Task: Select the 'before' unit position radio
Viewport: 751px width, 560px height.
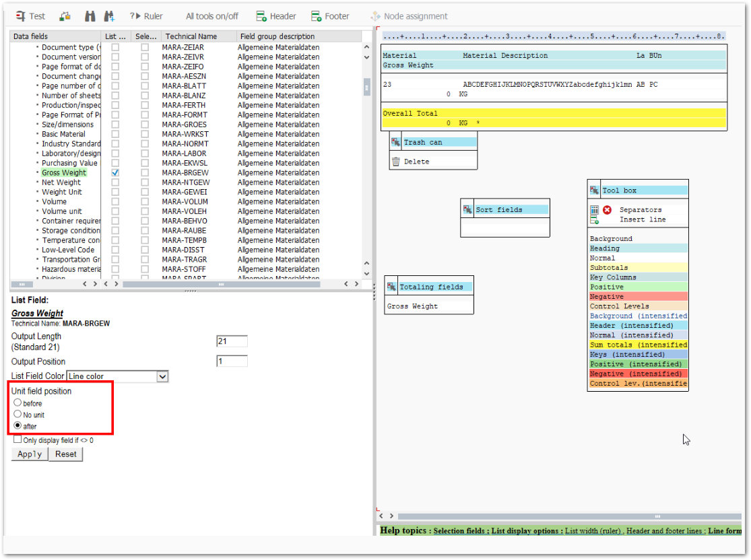Action: [18, 403]
